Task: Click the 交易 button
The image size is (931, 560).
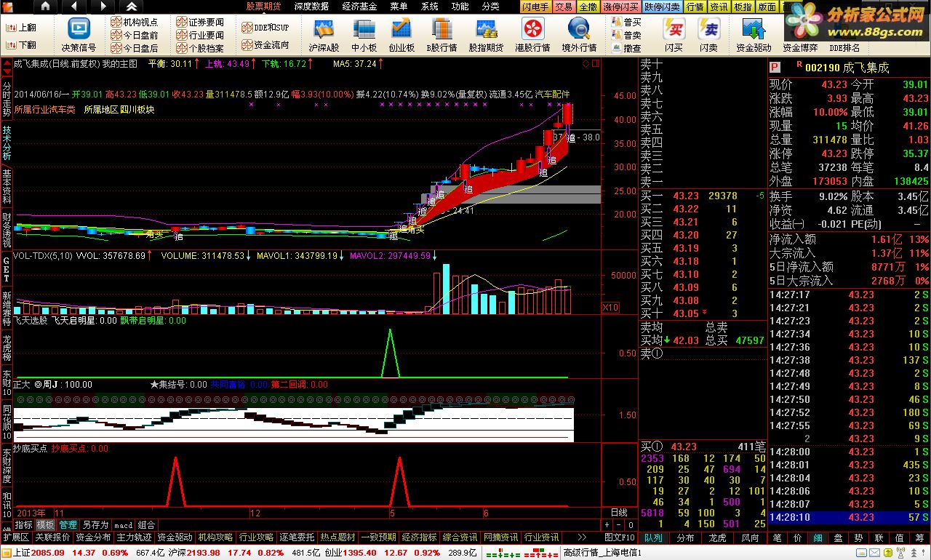Action: [564, 7]
